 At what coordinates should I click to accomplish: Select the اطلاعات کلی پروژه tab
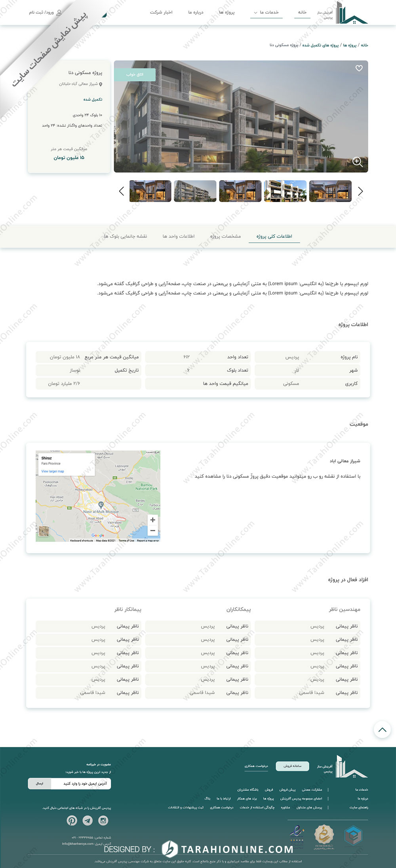[x=274, y=236]
